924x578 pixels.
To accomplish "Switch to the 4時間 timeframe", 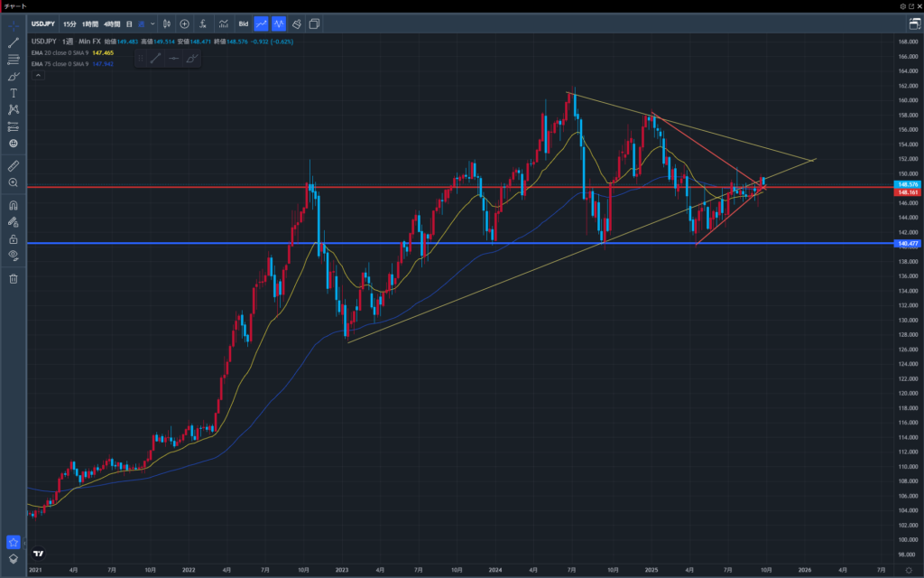I will (113, 23).
